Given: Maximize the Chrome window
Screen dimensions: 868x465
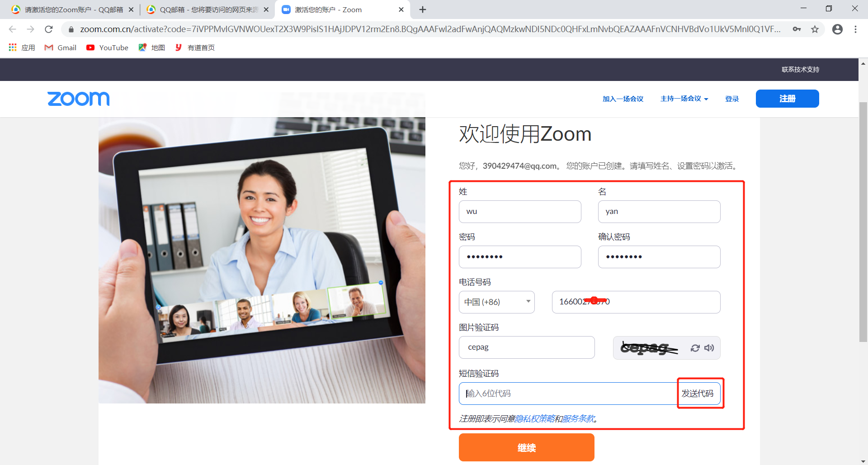Looking at the screenshot, I should tap(829, 9).
